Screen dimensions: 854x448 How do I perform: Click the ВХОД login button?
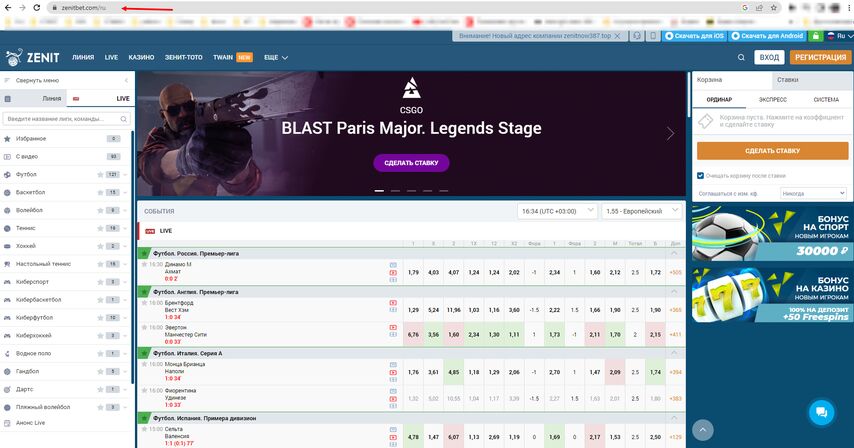(769, 57)
